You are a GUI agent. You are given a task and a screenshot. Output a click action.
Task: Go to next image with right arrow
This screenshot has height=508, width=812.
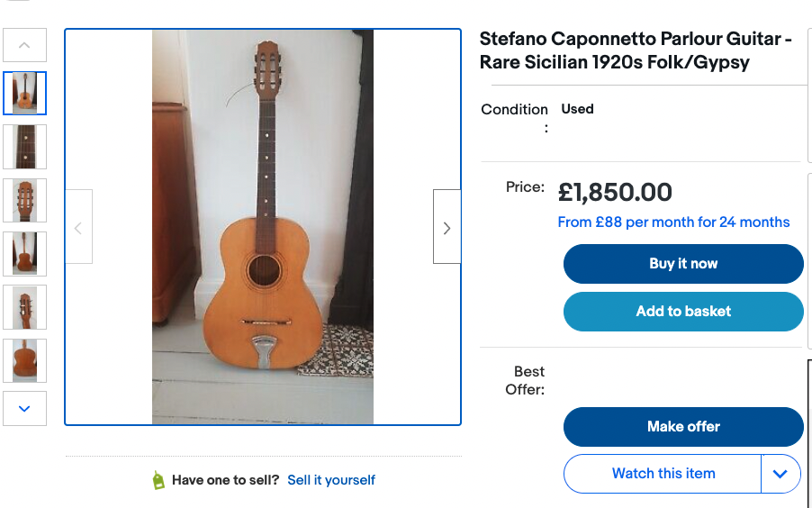tap(447, 227)
